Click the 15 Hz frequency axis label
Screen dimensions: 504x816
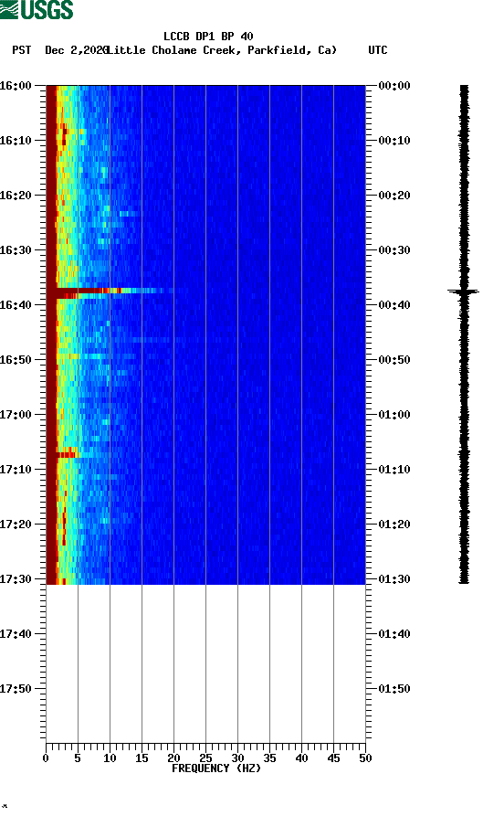(x=142, y=758)
